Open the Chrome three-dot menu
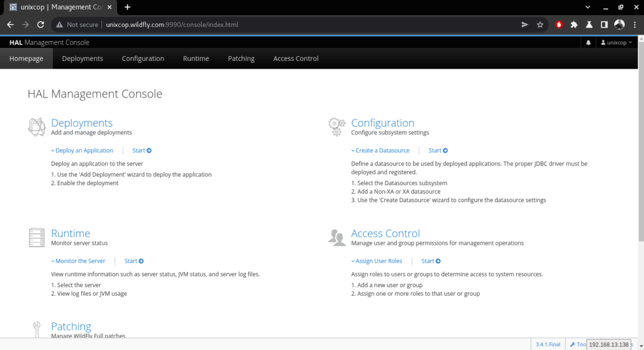 (635, 25)
